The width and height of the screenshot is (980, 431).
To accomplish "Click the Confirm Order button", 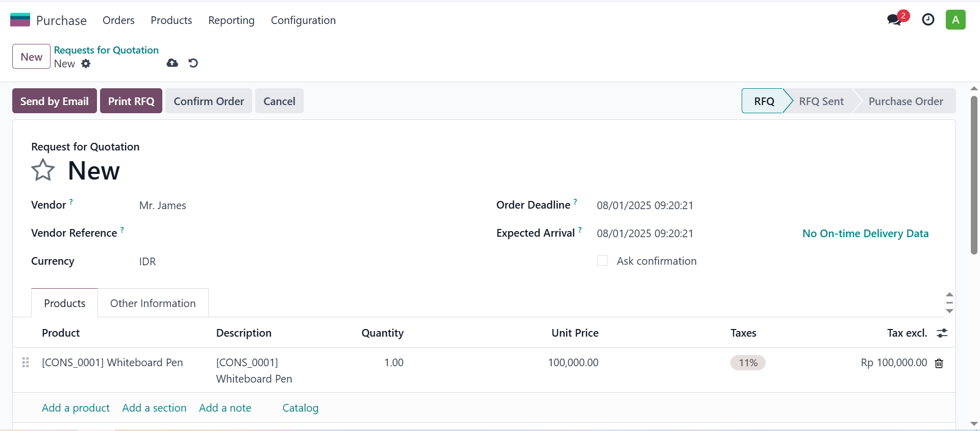I will click(209, 101).
